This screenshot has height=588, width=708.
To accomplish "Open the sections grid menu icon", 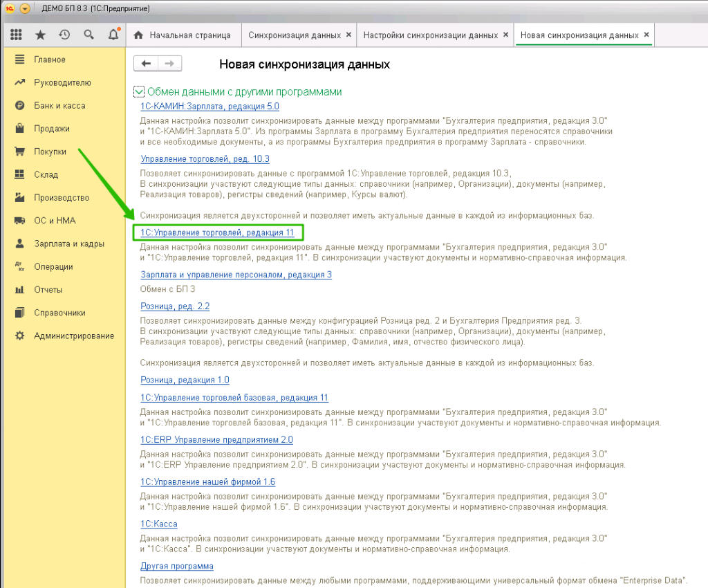I will point(17,35).
